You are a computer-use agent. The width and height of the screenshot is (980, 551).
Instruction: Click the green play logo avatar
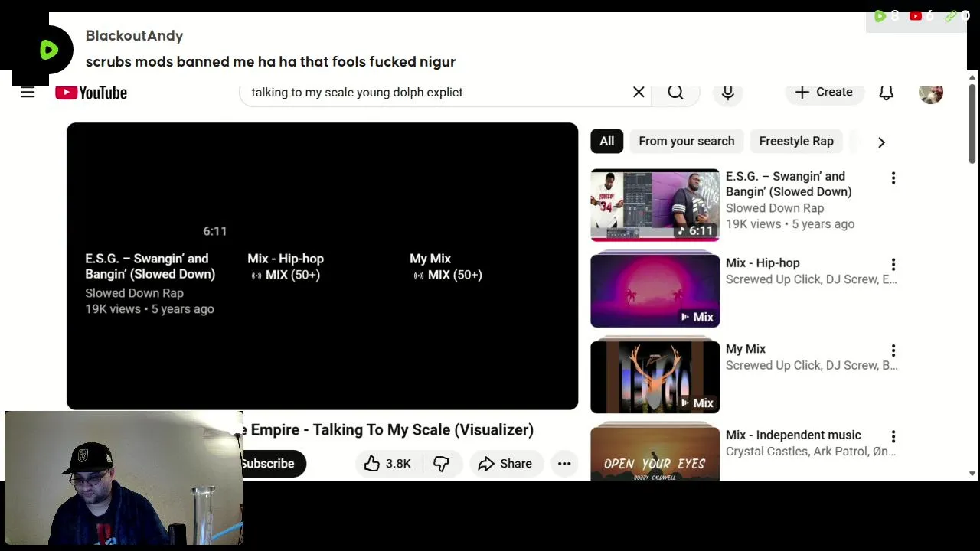[x=49, y=50]
